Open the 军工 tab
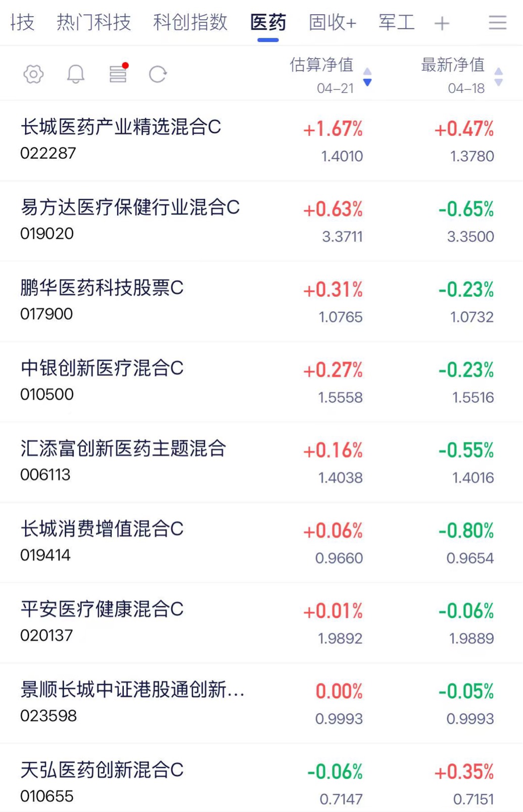 397,23
